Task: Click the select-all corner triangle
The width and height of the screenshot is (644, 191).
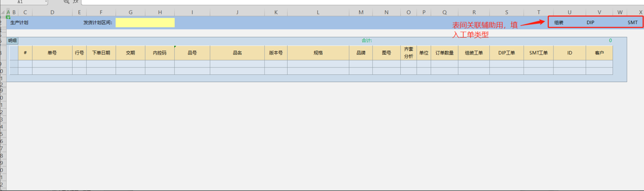Action: click(x=3, y=12)
